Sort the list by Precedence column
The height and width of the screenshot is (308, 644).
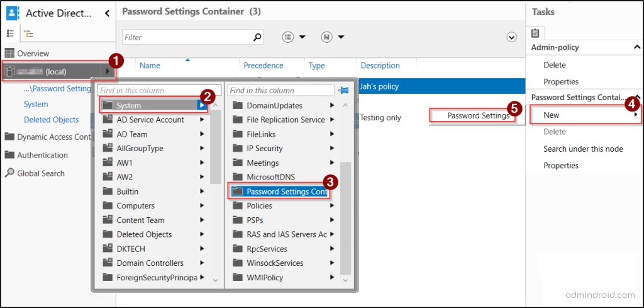(x=264, y=66)
